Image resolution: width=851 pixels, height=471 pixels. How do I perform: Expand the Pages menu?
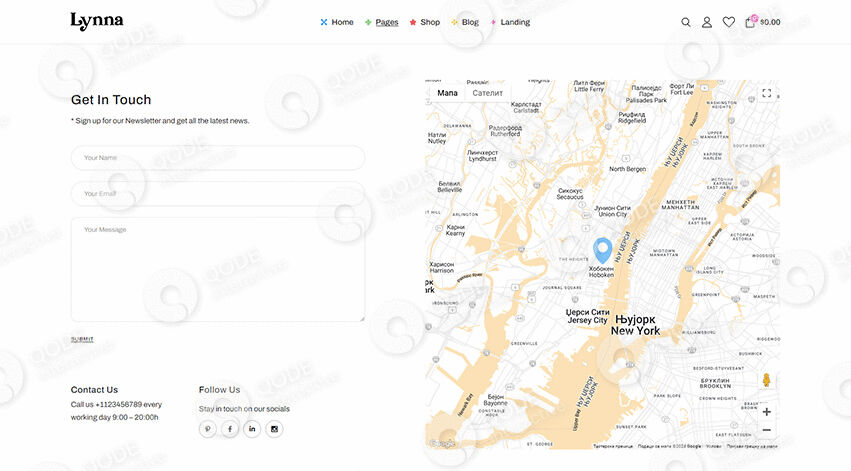pos(386,22)
